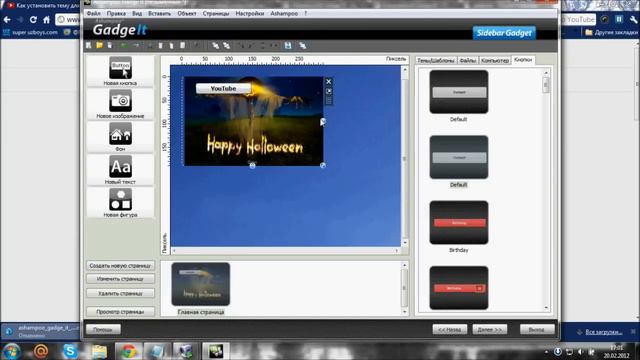Viewport: 640px width, 360px height.
Task: Open the Правка menu
Action: pyautogui.click(x=116, y=13)
